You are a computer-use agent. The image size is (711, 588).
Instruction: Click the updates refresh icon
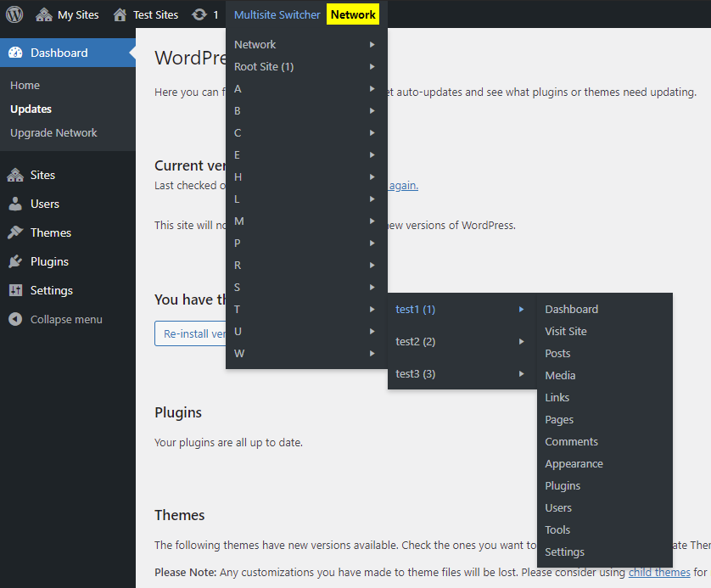199,15
